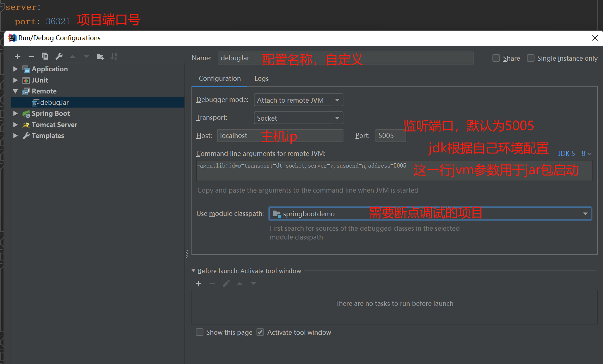This screenshot has height=364, width=603.
Task: Select the Configuration tab
Action: coord(219,78)
